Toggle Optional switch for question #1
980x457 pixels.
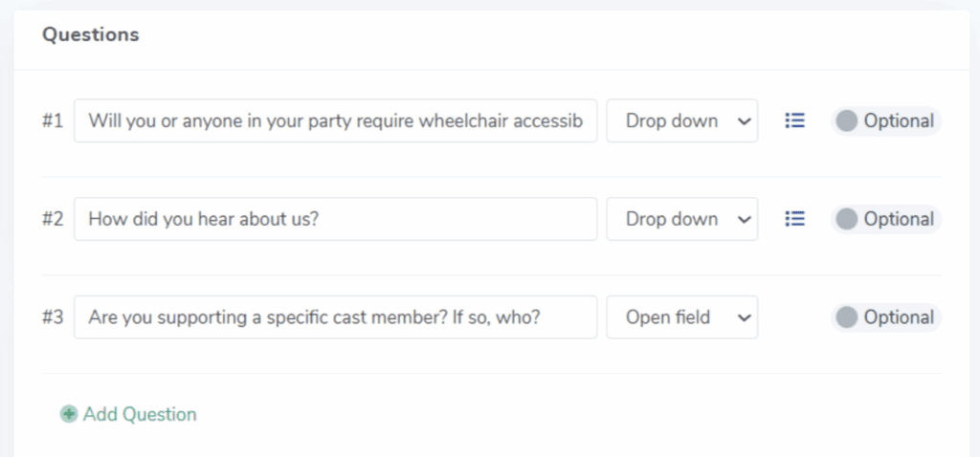click(x=847, y=121)
